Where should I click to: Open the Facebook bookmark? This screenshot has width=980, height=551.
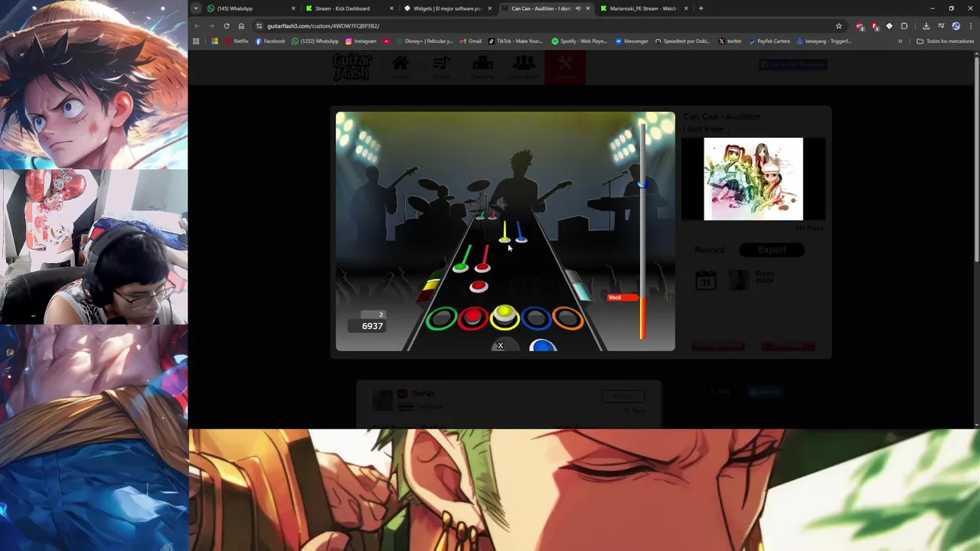(x=270, y=41)
